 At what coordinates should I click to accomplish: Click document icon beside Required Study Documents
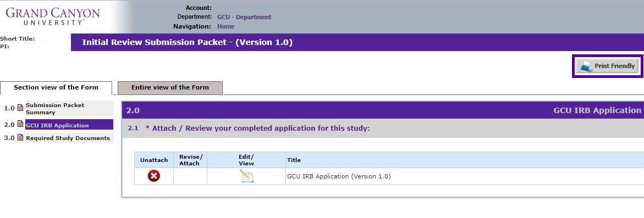point(20,138)
